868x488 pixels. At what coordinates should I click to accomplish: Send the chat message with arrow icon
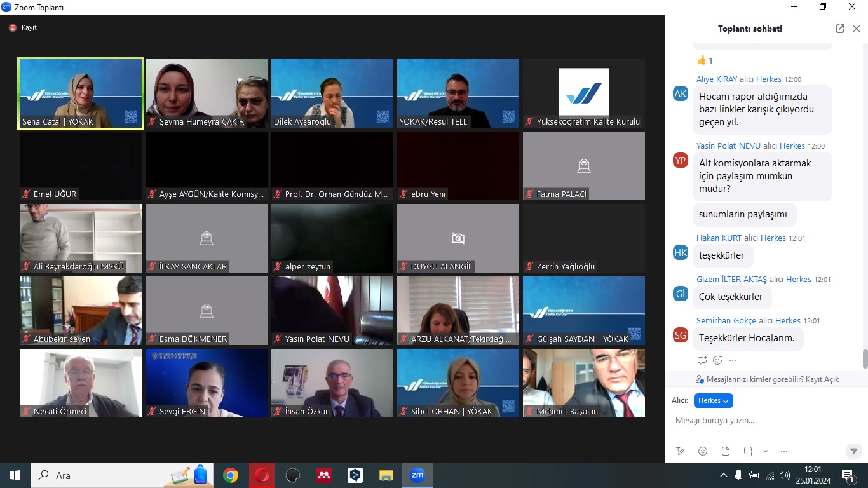coord(854,451)
